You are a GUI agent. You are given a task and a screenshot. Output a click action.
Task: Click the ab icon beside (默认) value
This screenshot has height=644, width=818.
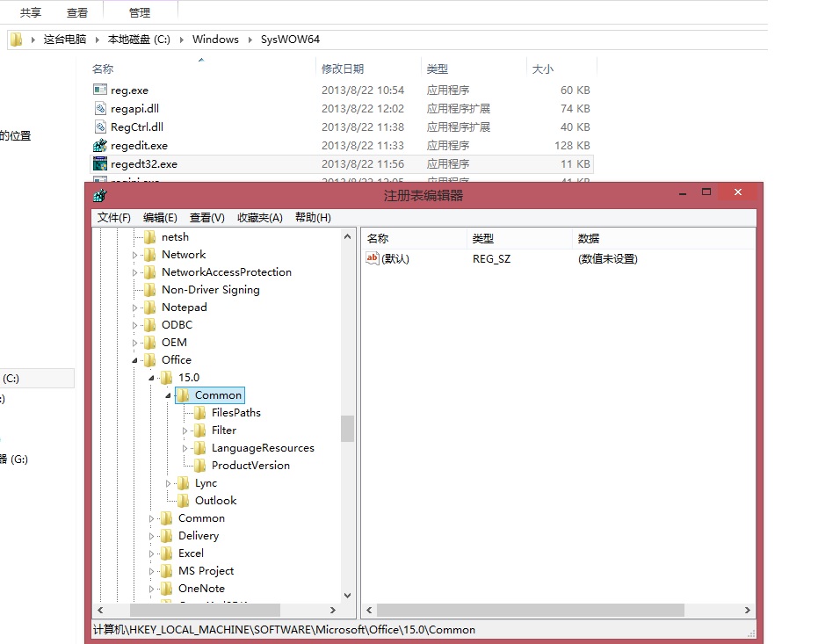[x=373, y=257]
